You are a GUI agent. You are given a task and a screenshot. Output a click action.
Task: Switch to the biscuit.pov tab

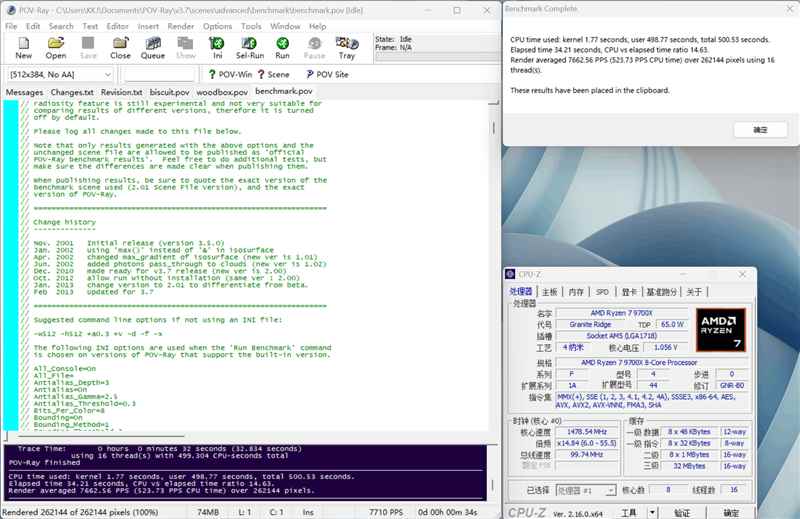click(169, 92)
